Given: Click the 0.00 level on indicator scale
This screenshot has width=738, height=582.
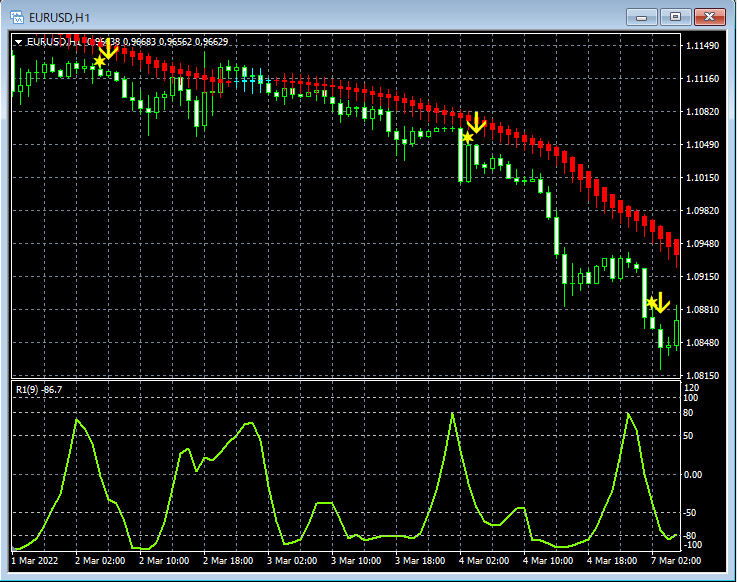Looking at the screenshot, I should pyautogui.click(x=693, y=475).
